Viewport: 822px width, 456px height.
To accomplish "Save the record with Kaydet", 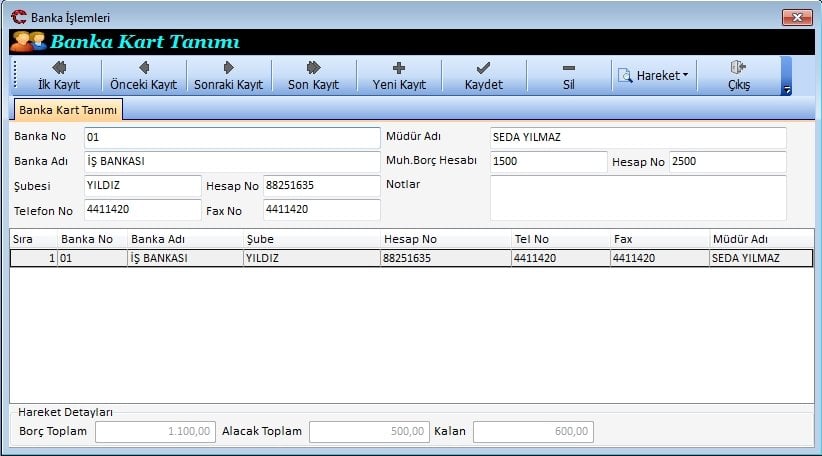I will coord(483,75).
